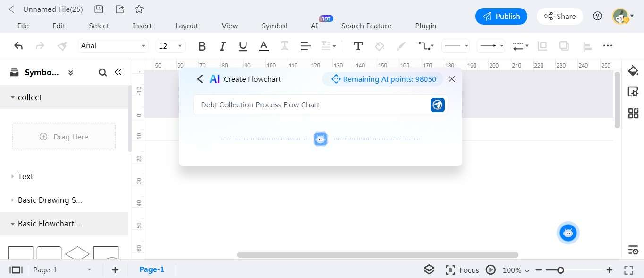Viewport: 644px width, 278px height.
Task: Click Remaining AI points: 98050 badge
Action: coord(382,79)
